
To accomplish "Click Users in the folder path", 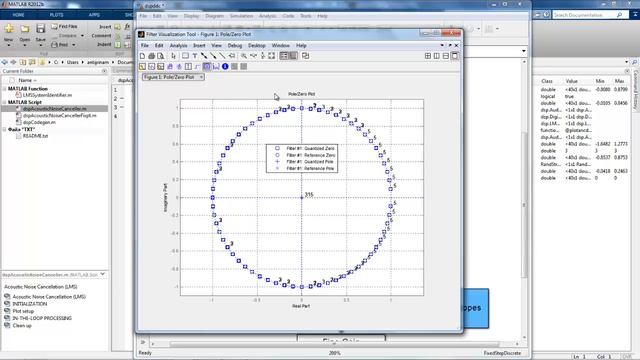I will coord(73,62).
